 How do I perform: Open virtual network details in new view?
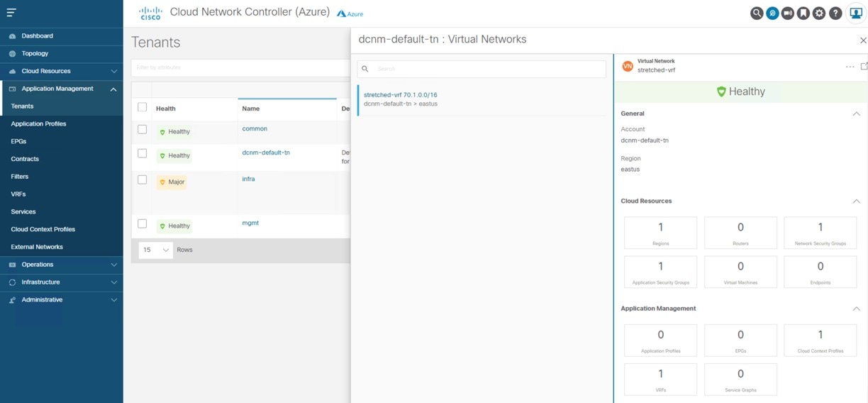[864, 66]
